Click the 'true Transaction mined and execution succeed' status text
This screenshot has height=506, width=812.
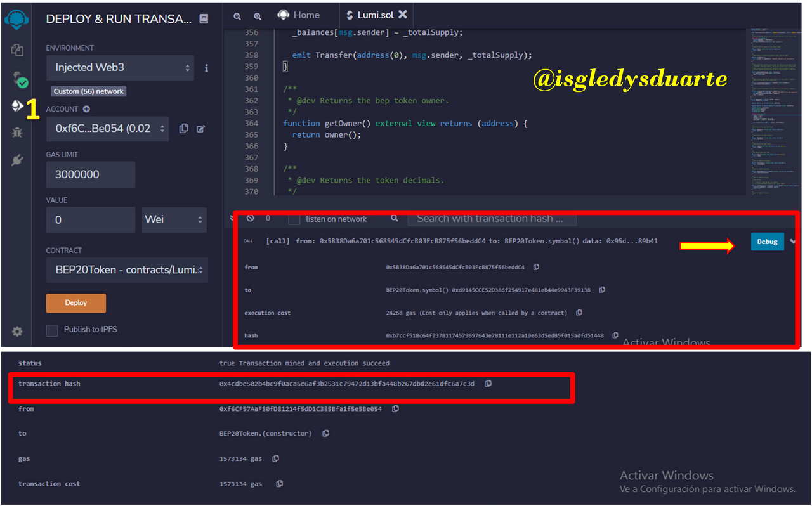coord(304,363)
